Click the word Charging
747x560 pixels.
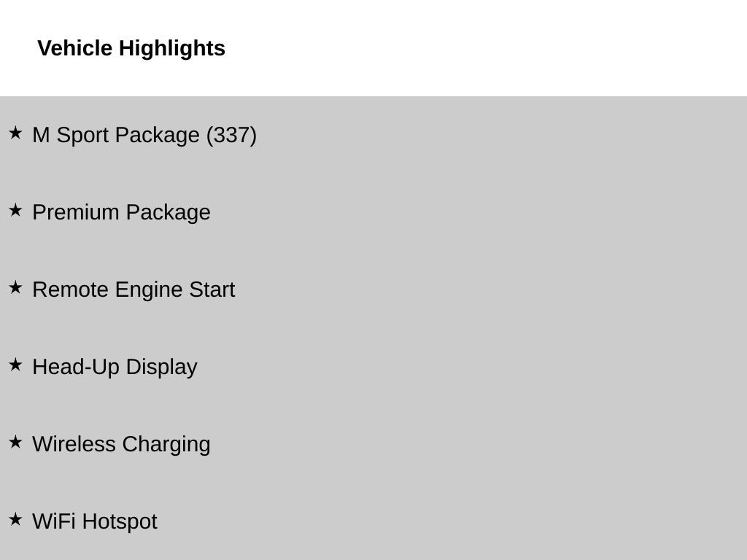(x=166, y=445)
